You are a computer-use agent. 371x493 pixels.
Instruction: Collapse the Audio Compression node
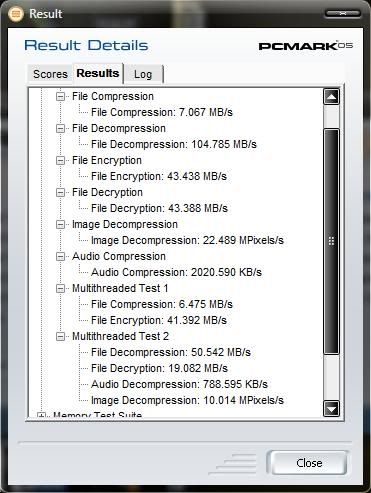click(60, 257)
